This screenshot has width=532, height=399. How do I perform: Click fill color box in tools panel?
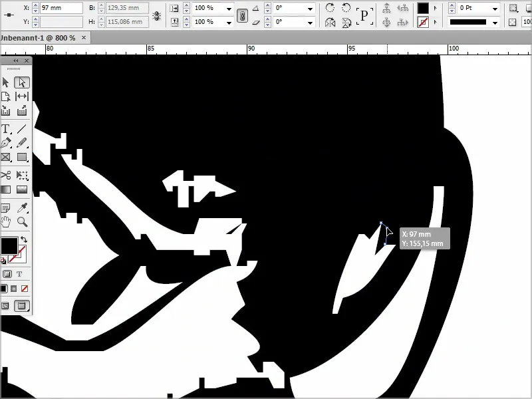tap(9, 245)
